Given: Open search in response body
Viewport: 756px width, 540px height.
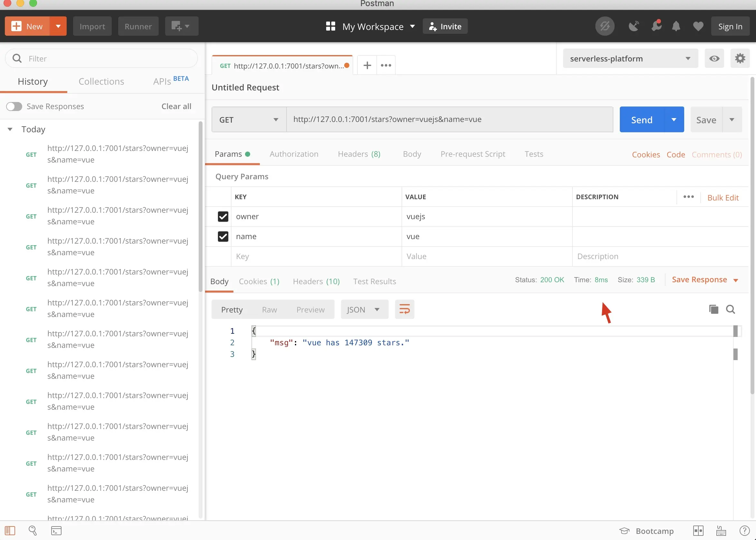Looking at the screenshot, I should point(730,309).
